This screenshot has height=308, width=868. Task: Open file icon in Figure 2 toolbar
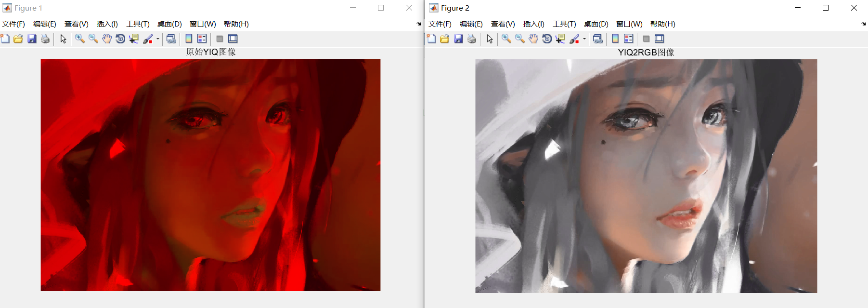tap(445, 39)
